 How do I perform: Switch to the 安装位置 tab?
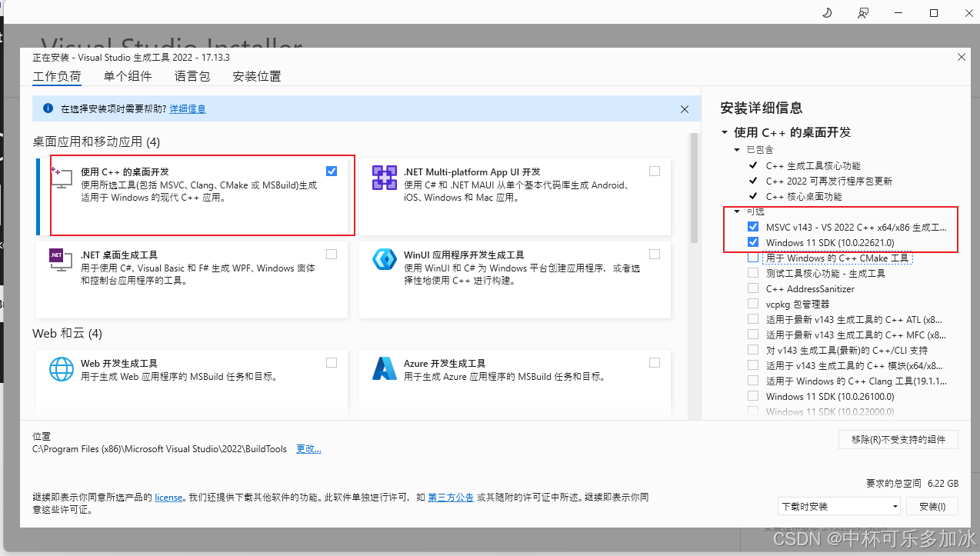click(257, 76)
